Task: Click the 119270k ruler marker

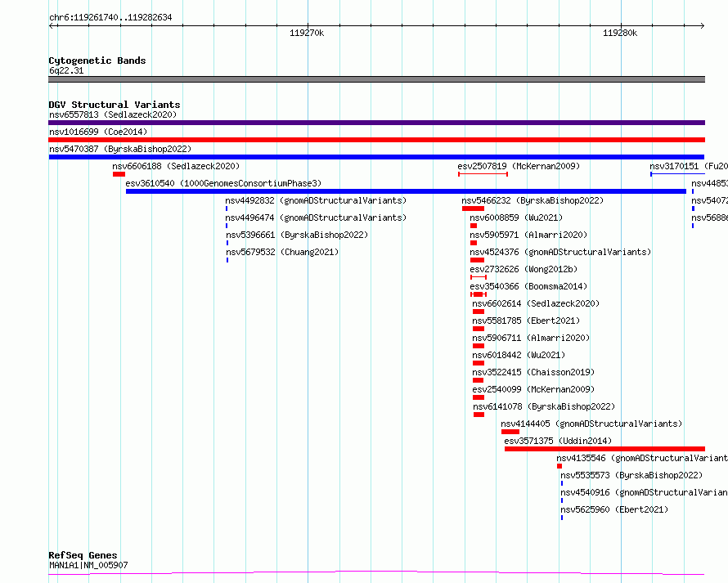Action: pyautogui.click(x=307, y=33)
